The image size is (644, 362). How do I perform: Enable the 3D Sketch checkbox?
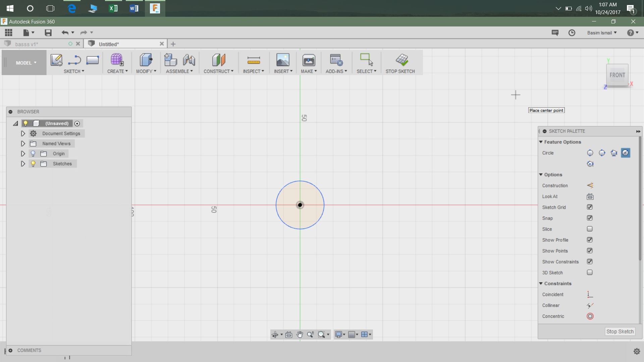pyautogui.click(x=590, y=273)
